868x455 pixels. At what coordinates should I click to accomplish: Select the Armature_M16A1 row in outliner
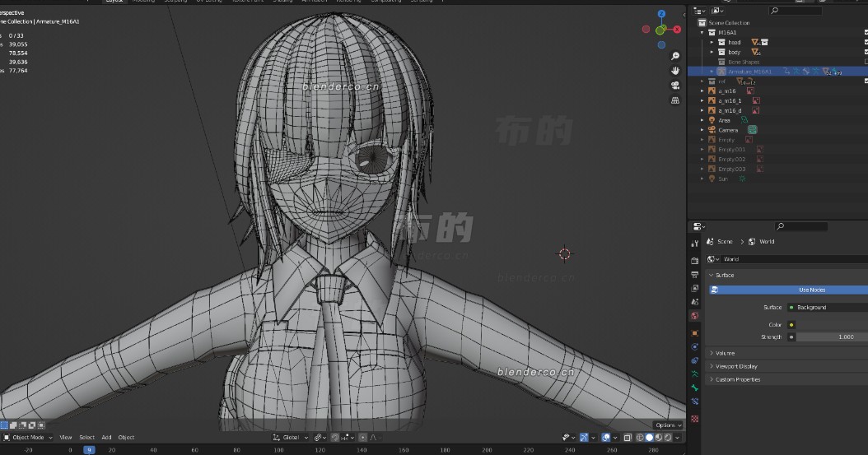(x=777, y=72)
